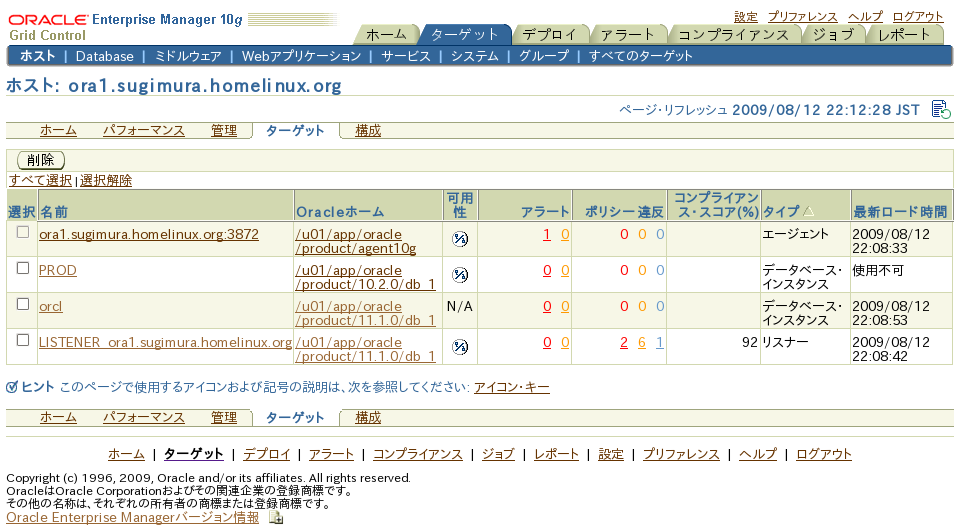Click footer コンプライアンス link
The image size is (958, 530).
(x=418, y=454)
